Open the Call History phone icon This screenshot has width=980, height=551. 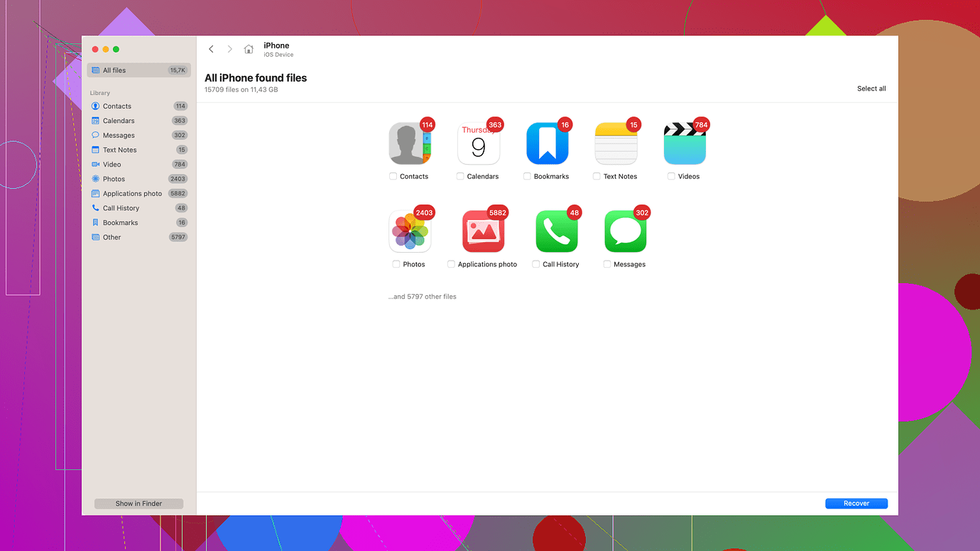(x=557, y=230)
